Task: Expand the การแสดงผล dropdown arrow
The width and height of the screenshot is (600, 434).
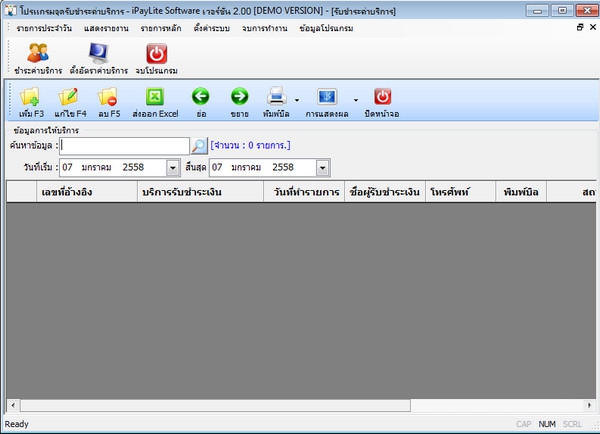Action: coord(356,100)
